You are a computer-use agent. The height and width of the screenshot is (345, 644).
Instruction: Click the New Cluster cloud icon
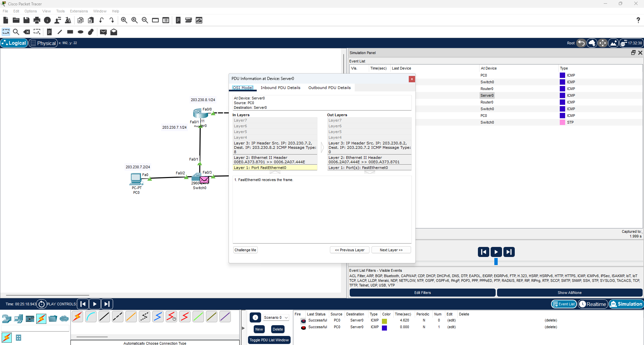[x=592, y=43]
